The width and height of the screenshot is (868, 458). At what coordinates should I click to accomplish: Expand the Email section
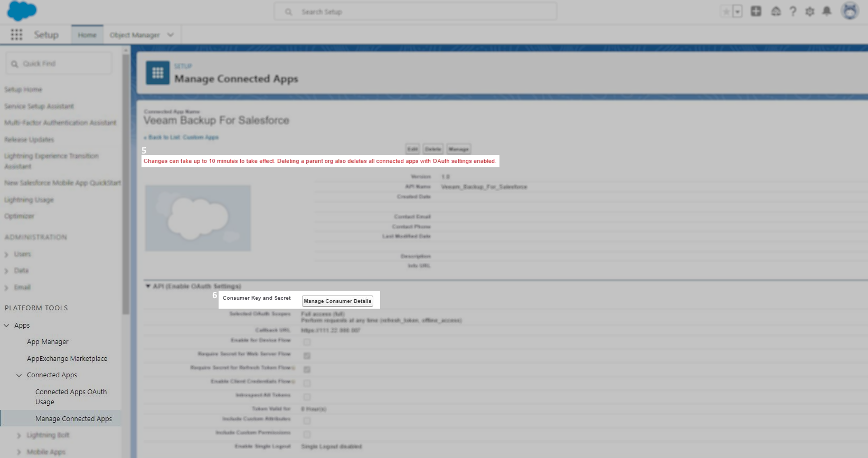6,288
